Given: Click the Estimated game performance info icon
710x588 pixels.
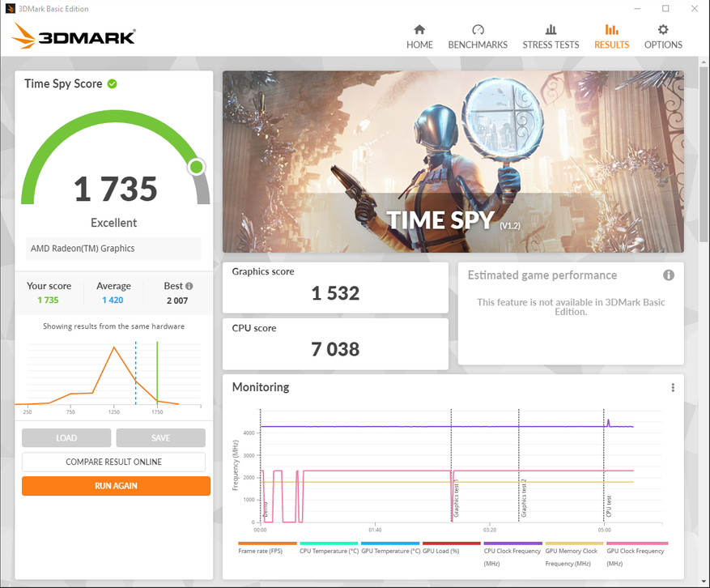Looking at the screenshot, I should point(669,275).
